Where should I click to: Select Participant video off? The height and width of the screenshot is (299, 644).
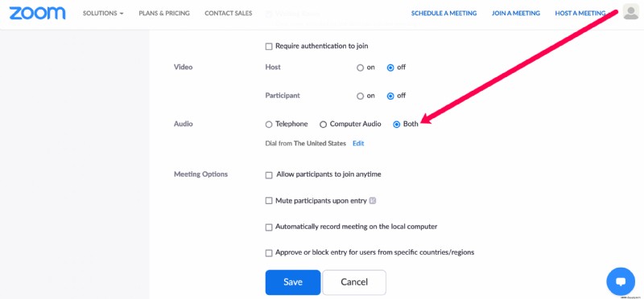(x=390, y=96)
